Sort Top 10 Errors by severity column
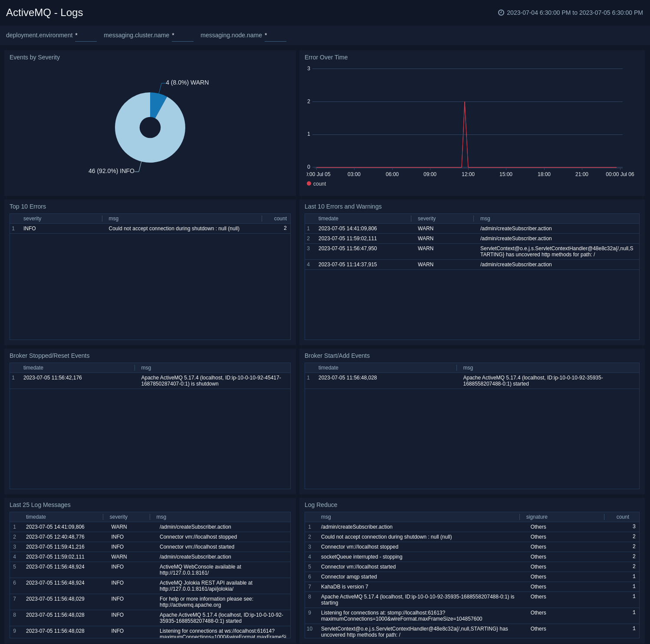The height and width of the screenshot is (644, 650). coord(32,219)
